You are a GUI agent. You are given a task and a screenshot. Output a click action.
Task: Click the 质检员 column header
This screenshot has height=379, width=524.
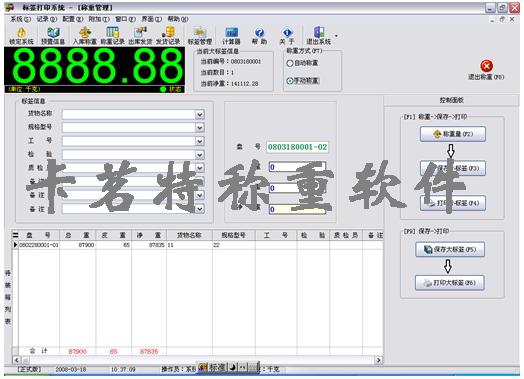tap(346, 235)
